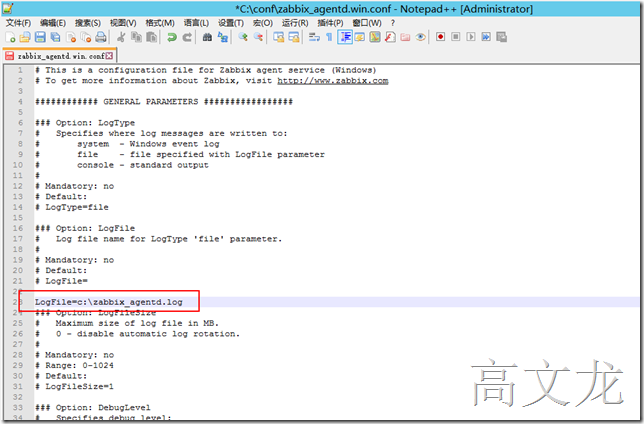Open the user defined language icon
The height and width of the screenshot is (424, 644).
tap(360, 37)
